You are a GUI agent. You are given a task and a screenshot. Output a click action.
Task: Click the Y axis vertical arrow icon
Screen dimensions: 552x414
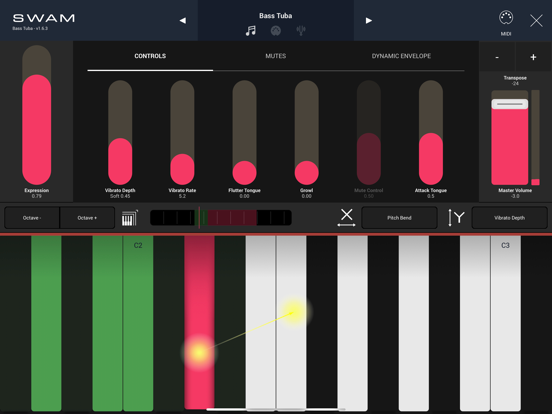pos(456,218)
